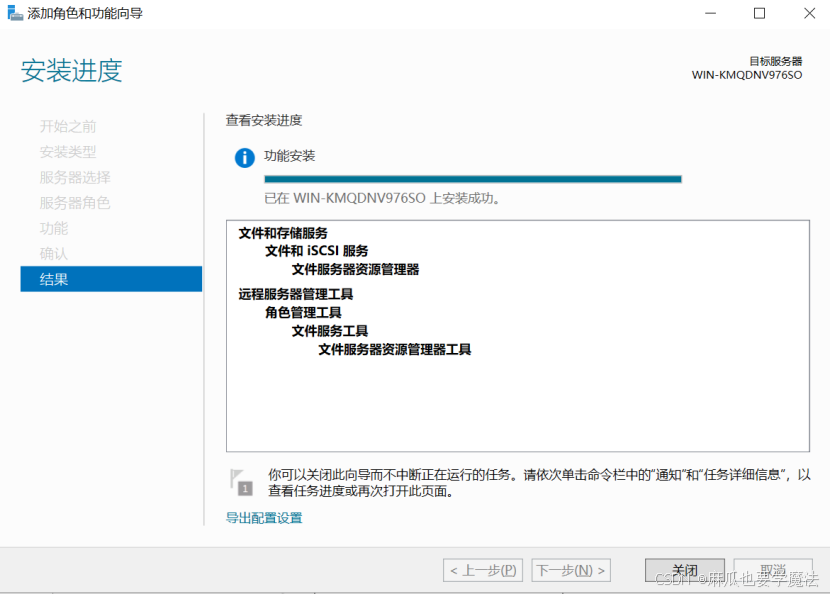831x595 pixels.
Task: Click the 远程服务器管理工具 entry
Action: (296, 294)
